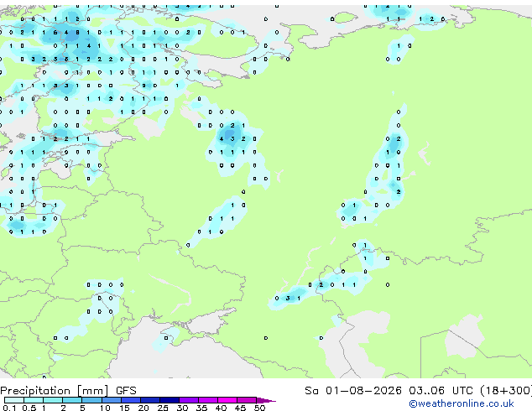Click the 0.1–0.5 mm legend color swatch
The height and width of the screenshot is (411, 532).
[14, 400]
